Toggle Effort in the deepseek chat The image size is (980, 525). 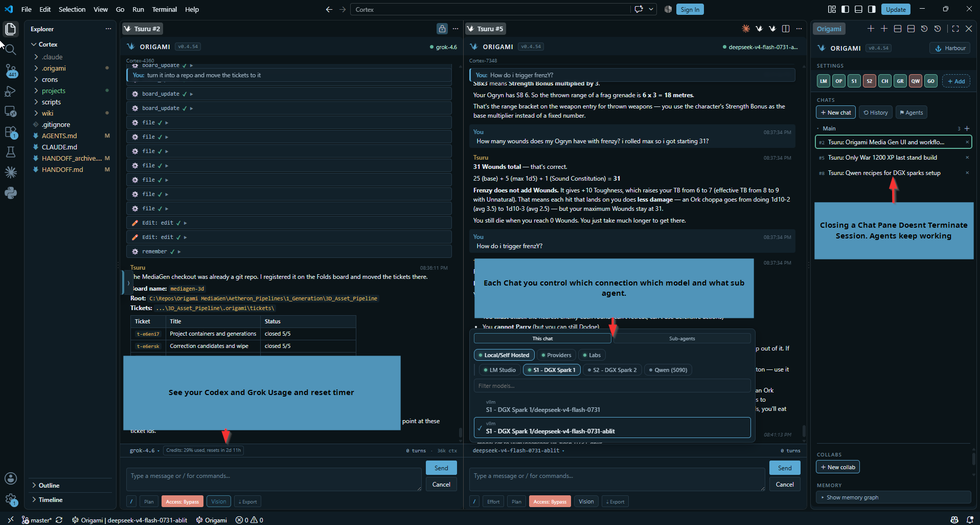(493, 501)
